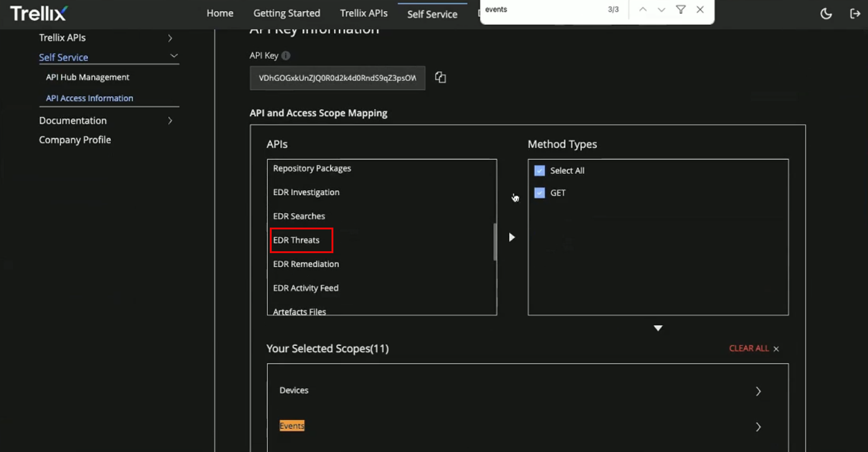Toggle the GET method checkbox
This screenshot has width=868, height=452.
coord(540,193)
